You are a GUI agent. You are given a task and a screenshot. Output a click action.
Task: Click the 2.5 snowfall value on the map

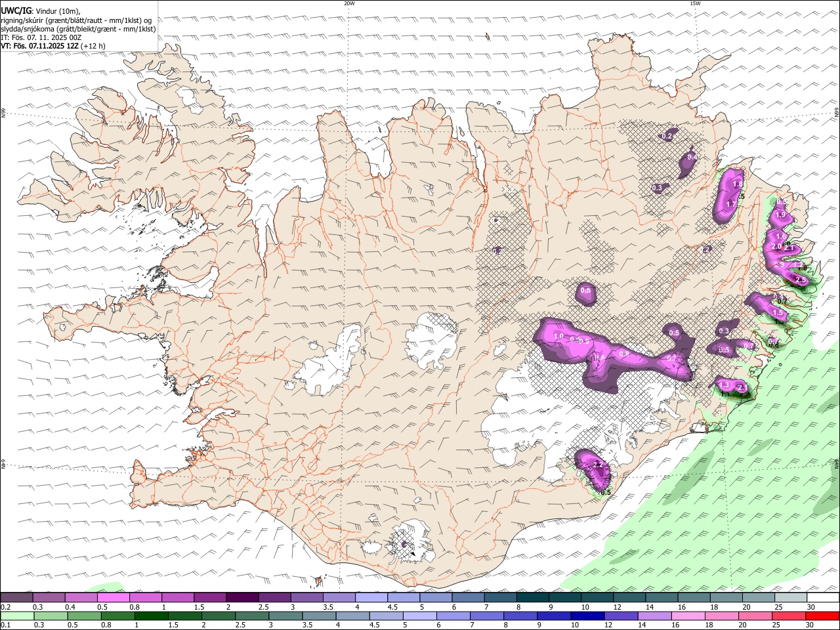pos(800,280)
